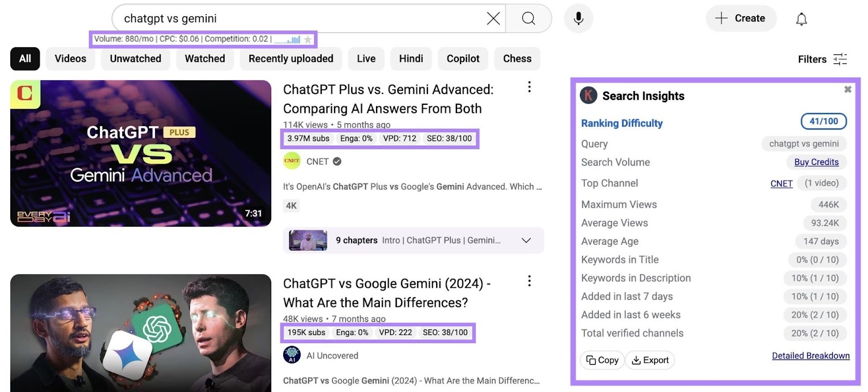Screen dimensions: 868x392
Task: Expand the 9 chapters section
Action: 526,241
